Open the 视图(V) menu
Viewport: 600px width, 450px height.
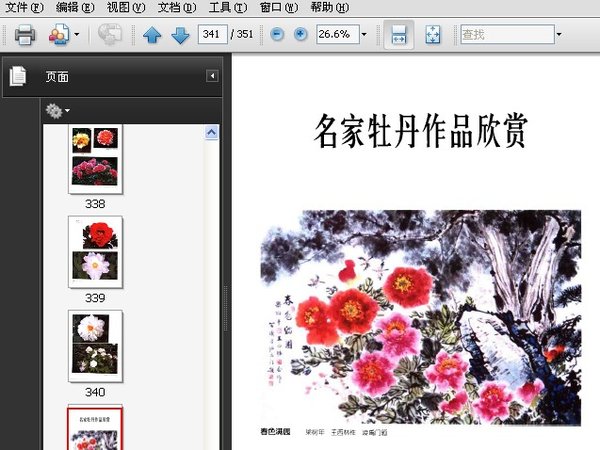click(x=126, y=7)
